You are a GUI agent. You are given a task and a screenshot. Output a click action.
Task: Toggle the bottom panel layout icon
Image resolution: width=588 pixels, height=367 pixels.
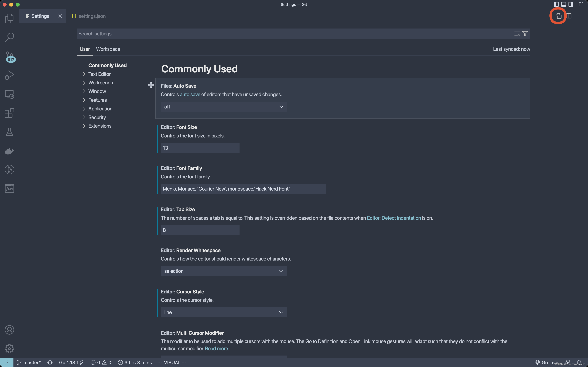563,4
